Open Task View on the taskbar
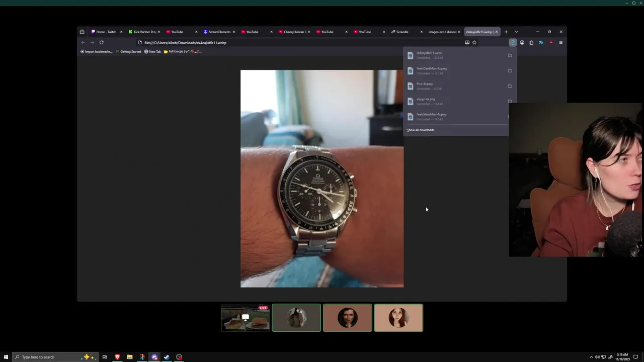The image size is (644, 362). tap(105, 357)
